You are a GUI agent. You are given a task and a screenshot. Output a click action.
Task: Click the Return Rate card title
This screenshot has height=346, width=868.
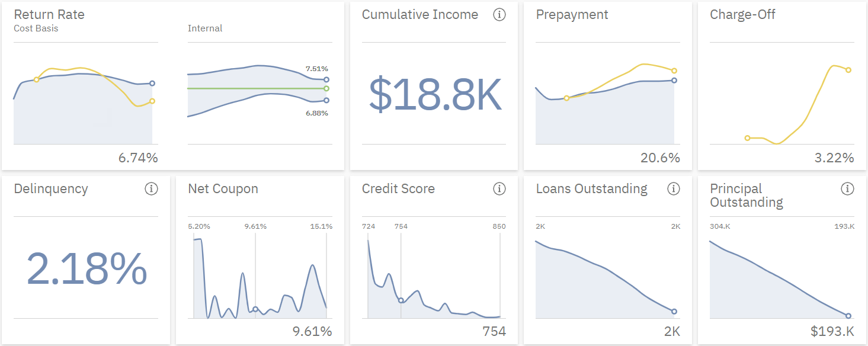pos(50,14)
